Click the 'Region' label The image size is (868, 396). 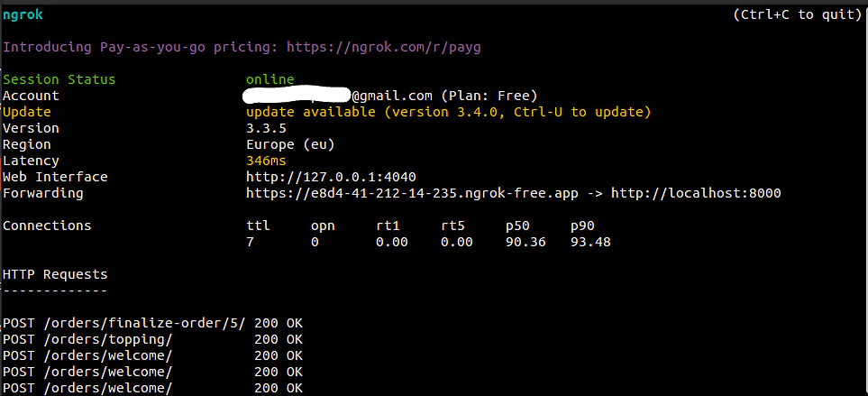27,144
